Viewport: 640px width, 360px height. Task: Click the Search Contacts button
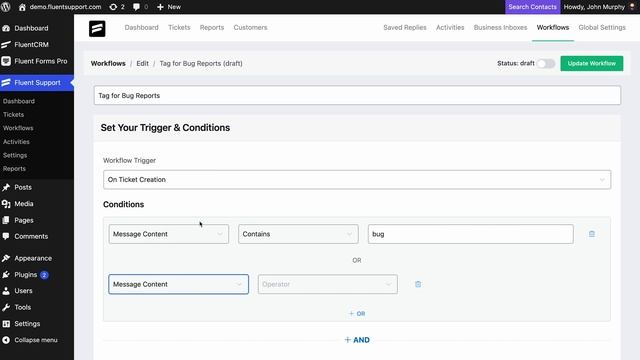[x=532, y=7]
